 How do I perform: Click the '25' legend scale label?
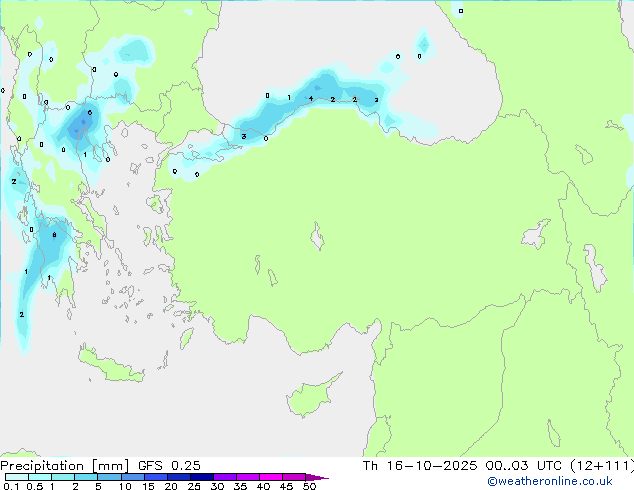pos(194,486)
